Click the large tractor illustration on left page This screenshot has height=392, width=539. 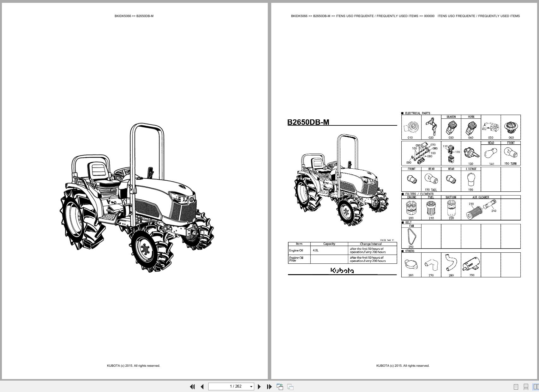point(137,198)
